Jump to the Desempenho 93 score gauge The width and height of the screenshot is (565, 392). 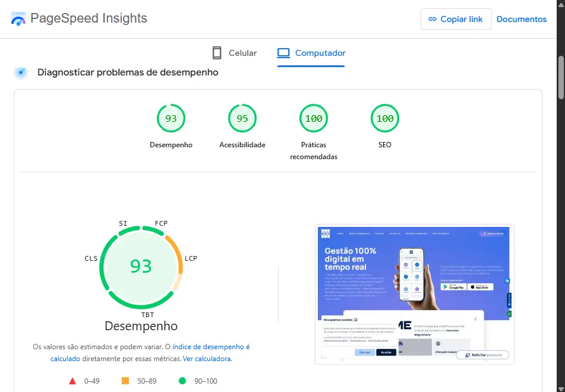tap(171, 119)
